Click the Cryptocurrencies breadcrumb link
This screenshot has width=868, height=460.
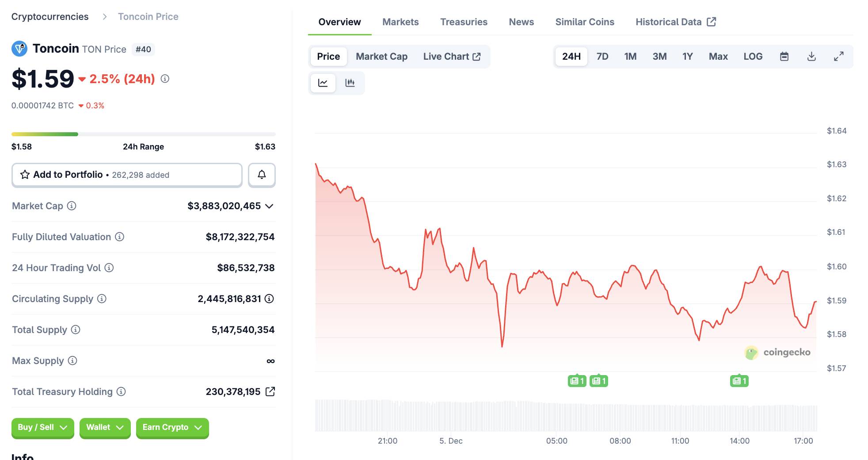pyautogui.click(x=50, y=16)
